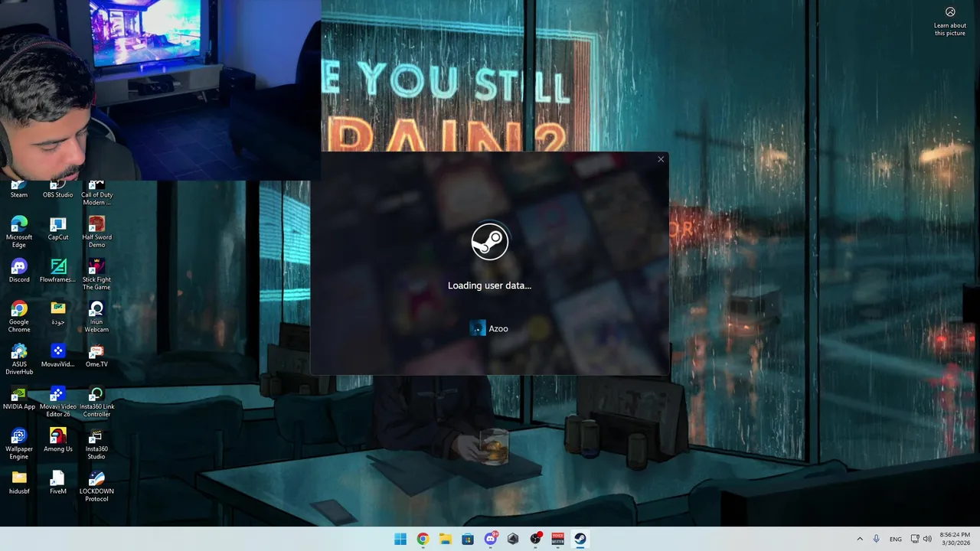Open the volume control in system tray

pos(927,539)
